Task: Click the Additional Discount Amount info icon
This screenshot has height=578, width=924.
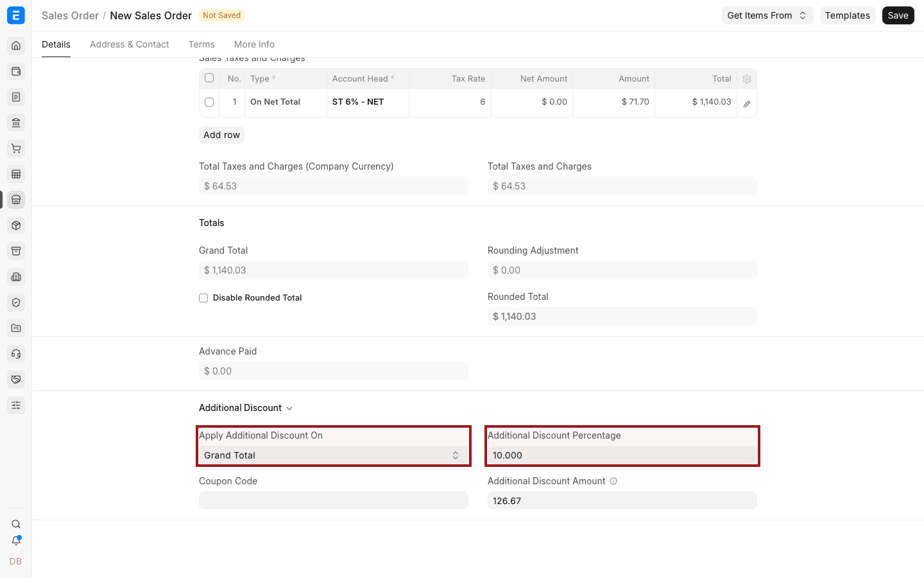Action: coord(613,481)
